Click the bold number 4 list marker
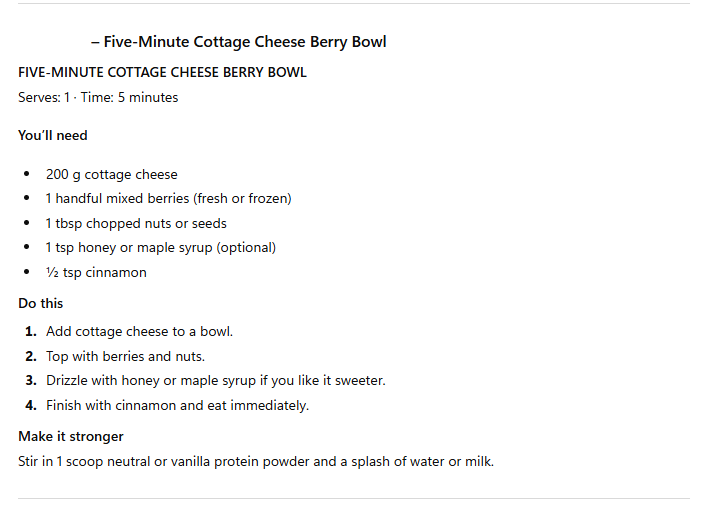 [x=31, y=406]
